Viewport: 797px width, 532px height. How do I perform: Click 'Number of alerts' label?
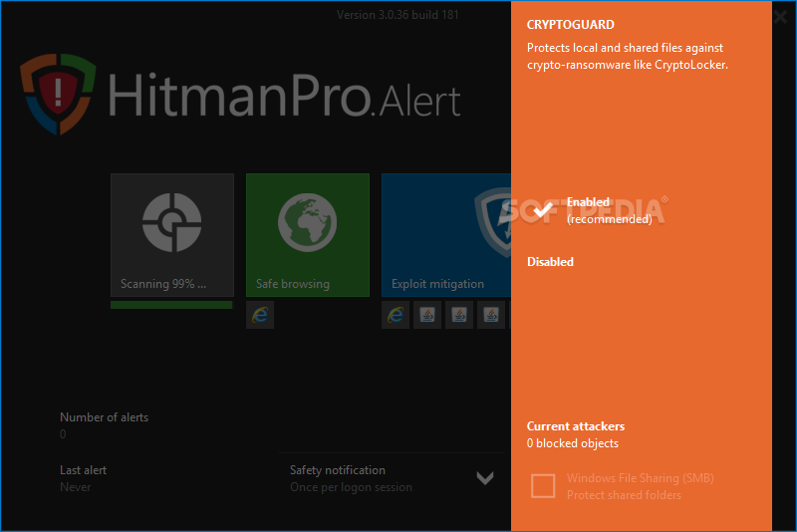pos(105,417)
